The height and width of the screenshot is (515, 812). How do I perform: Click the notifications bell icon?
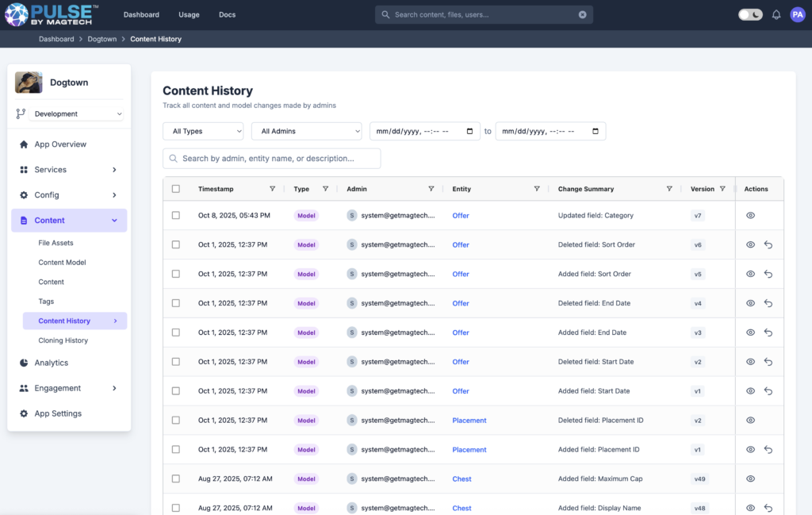click(x=776, y=14)
